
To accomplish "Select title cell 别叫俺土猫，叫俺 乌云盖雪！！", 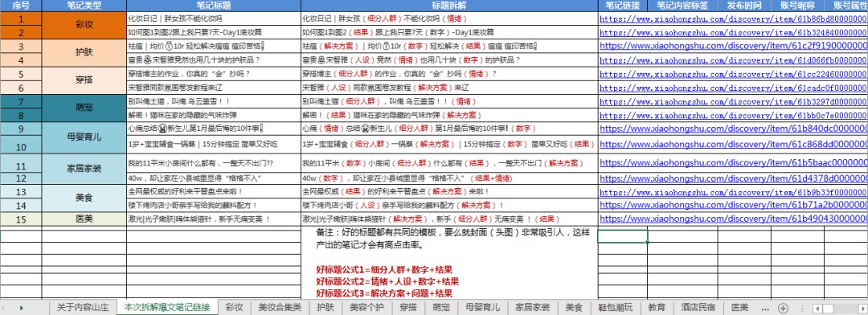I will coord(214,102).
